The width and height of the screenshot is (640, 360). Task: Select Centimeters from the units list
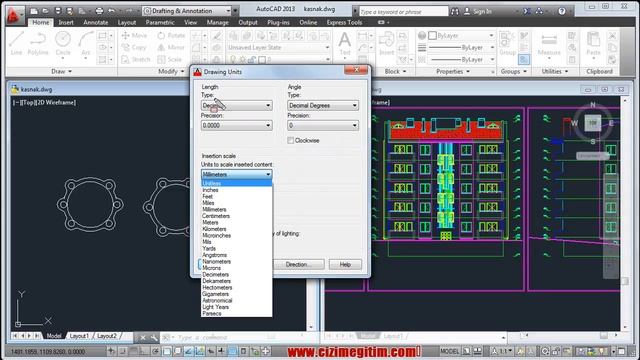click(x=236, y=216)
